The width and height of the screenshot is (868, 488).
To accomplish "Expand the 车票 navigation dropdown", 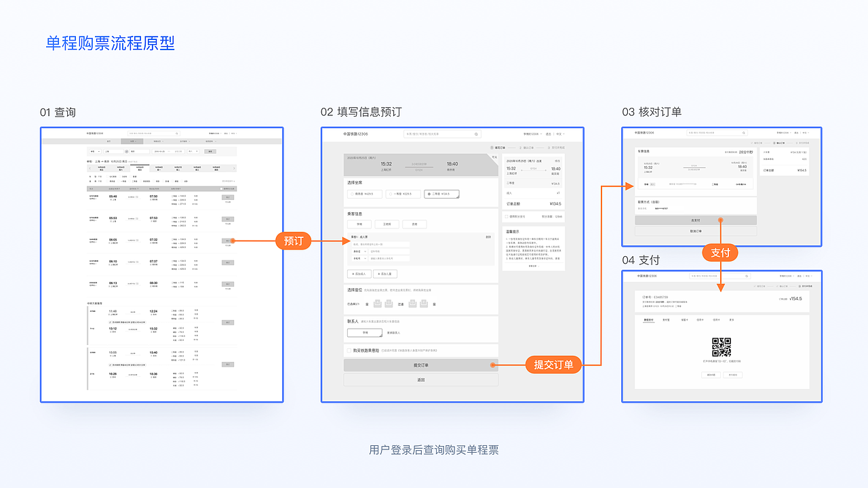I will click(131, 141).
